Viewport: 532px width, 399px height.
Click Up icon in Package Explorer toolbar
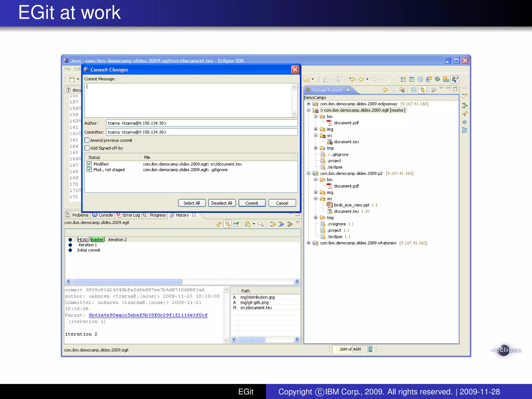click(402, 90)
